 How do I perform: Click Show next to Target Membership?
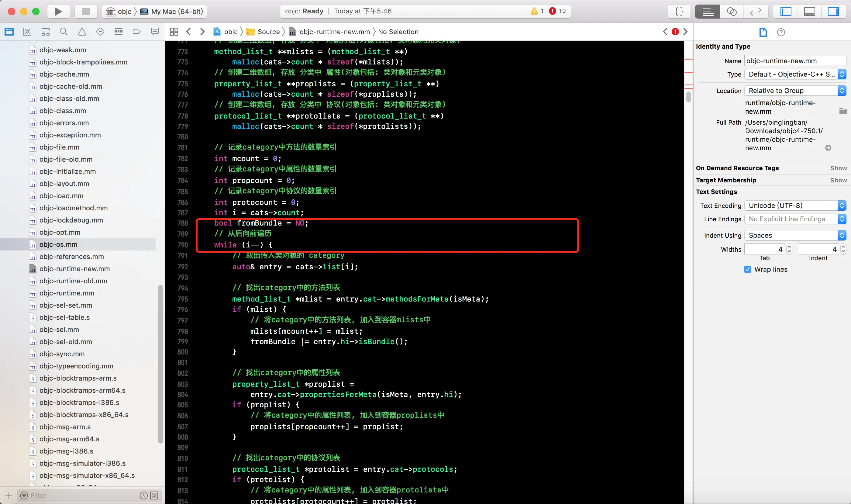(x=838, y=180)
